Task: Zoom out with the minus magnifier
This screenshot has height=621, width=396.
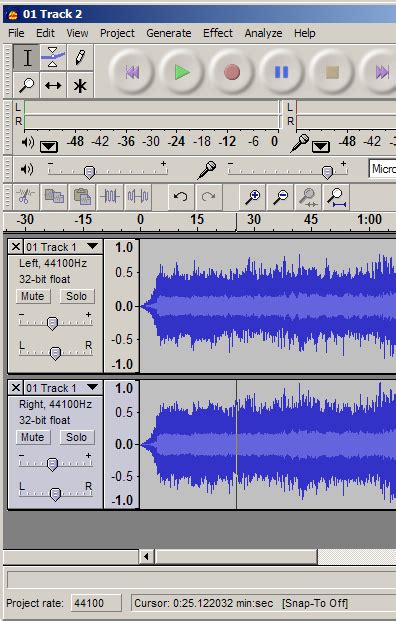Action: 280,196
